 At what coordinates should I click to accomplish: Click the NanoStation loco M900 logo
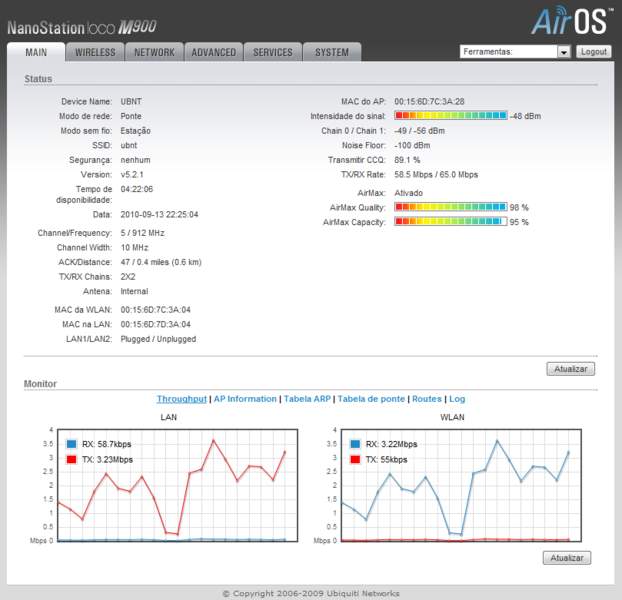82,27
